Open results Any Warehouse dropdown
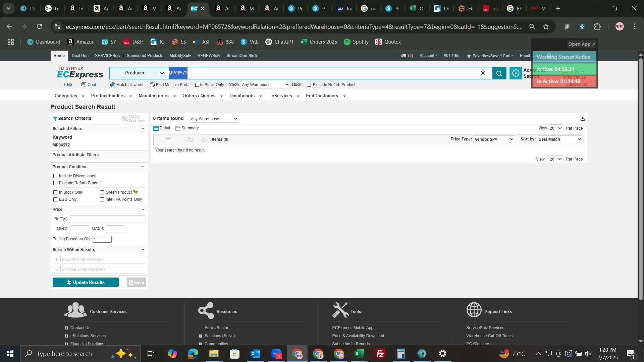The height and width of the screenshot is (362, 644). 214,119
